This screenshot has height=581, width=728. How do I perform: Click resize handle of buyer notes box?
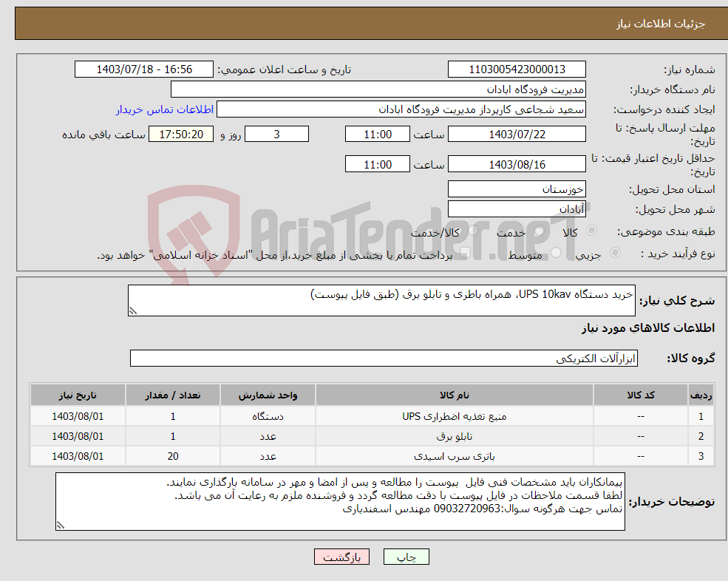click(61, 526)
